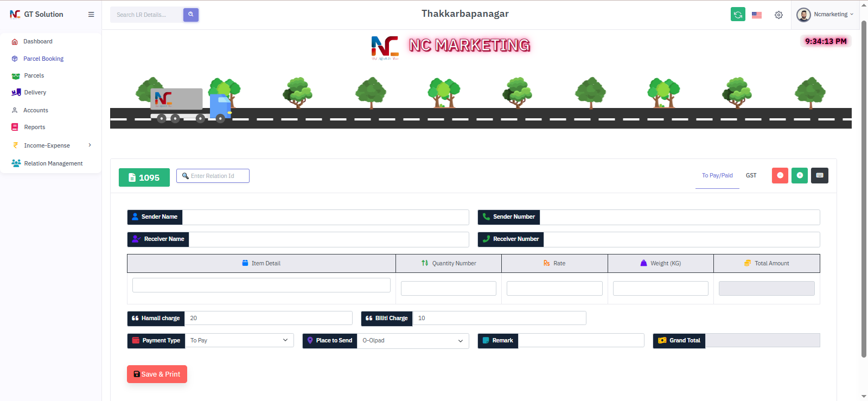868x401 pixels.
Task: Toggle sidebar with hamburger menu icon
Action: tap(91, 15)
